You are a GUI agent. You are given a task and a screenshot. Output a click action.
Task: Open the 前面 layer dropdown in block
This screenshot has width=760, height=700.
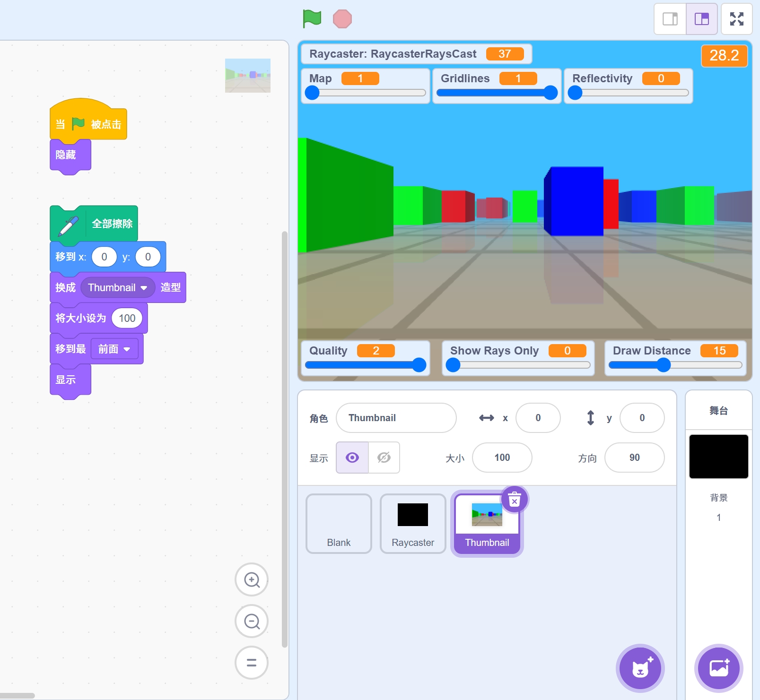(127, 349)
